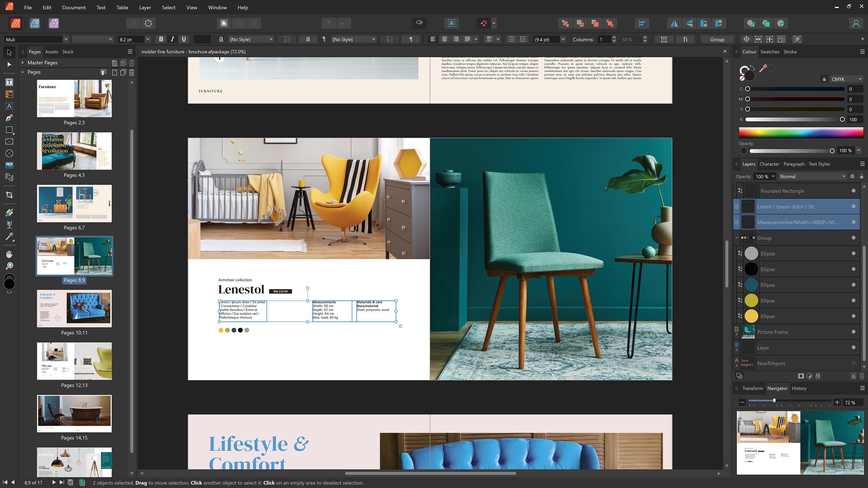This screenshot has width=868, height=488.
Task: Click the navigator zoom in plus button
Action: (837, 402)
